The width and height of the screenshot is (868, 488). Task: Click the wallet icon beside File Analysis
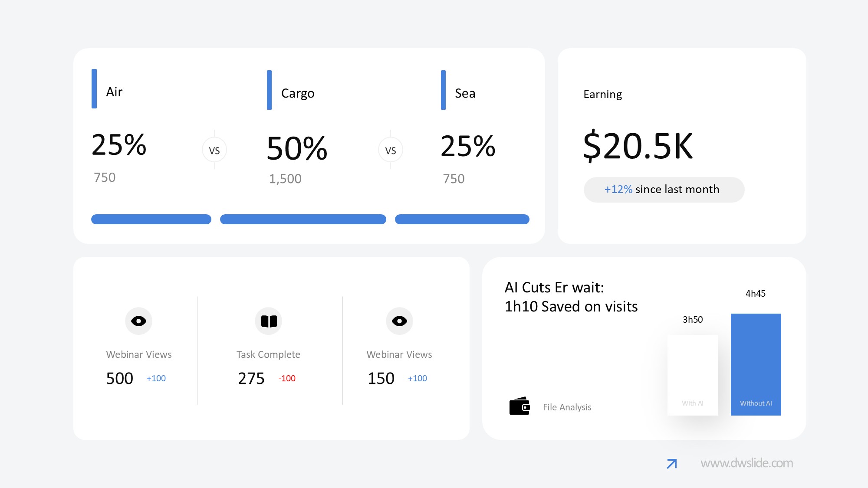[519, 406]
